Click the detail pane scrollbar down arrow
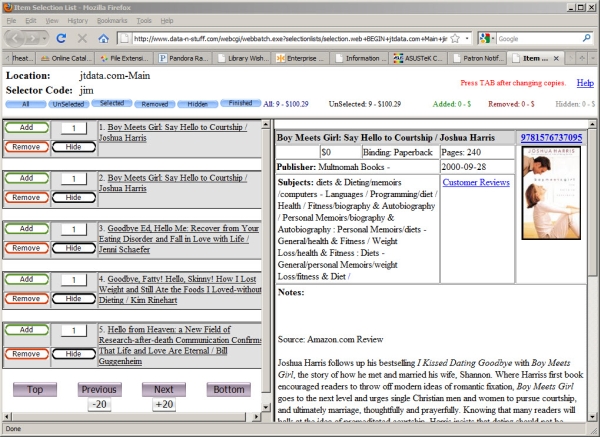Image resolution: width=600 pixels, height=437 pixels. (592, 417)
